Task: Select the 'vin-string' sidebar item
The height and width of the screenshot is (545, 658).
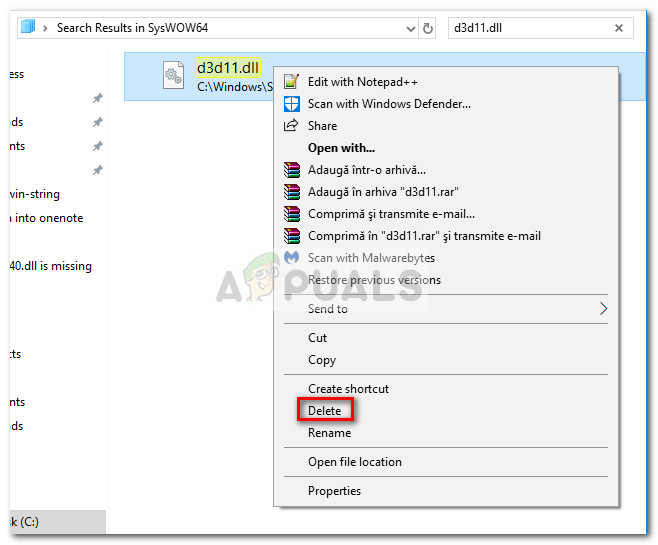Action: point(35,194)
